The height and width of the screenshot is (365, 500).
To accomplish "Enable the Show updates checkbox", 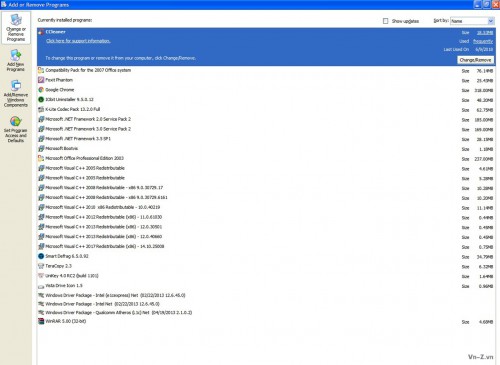I will 386,21.
